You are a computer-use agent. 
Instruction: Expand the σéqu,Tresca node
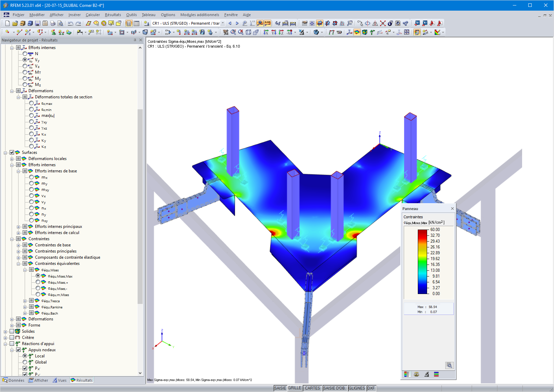tap(25, 301)
